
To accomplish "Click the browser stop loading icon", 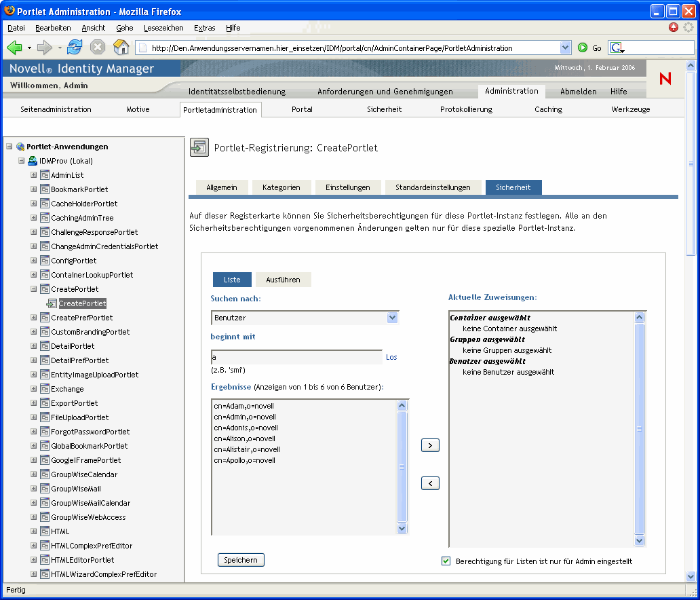I will click(97, 48).
